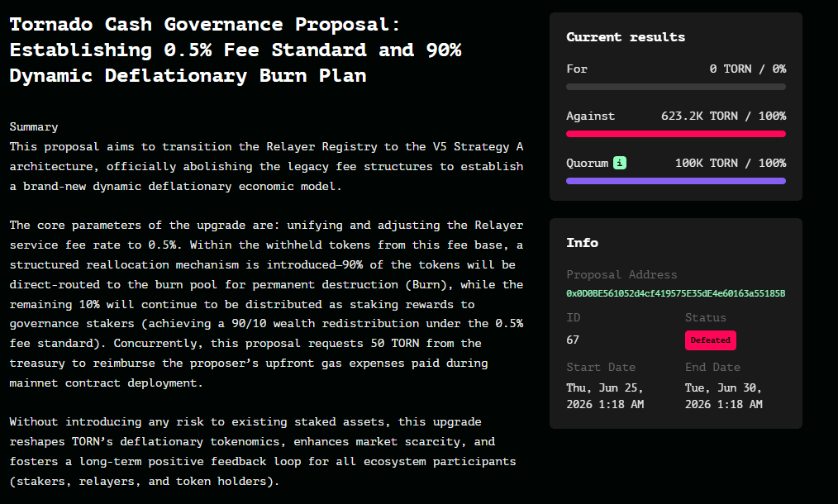
Task: Click the end date 'Tue, Jun 30, 2026 1:18 AM'
Action: tap(724, 396)
